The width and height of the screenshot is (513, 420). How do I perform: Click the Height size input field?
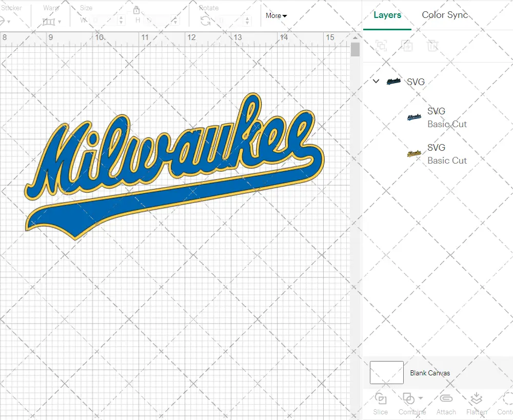point(159,21)
